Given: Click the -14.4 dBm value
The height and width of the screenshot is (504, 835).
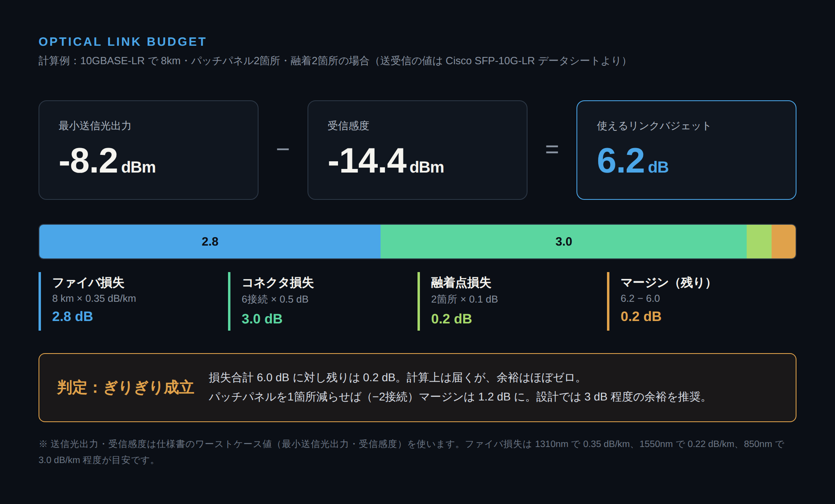Looking at the screenshot, I should [386, 161].
